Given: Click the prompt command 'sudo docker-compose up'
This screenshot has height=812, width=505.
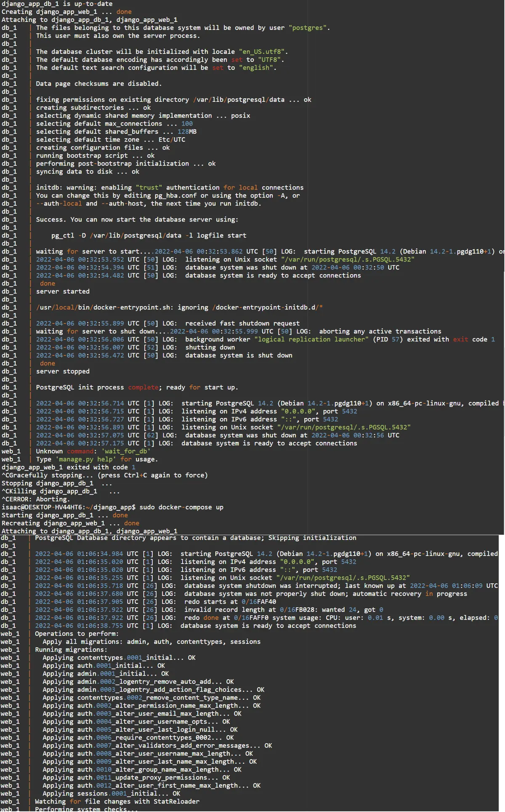Looking at the screenshot, I should [181, 507].
